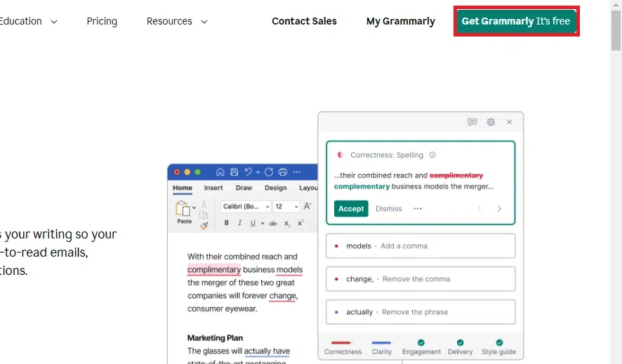Viewport: 622px width, 364px height.
Task: Switch to the Home ribbon tab
Action: tap(183, 188)
